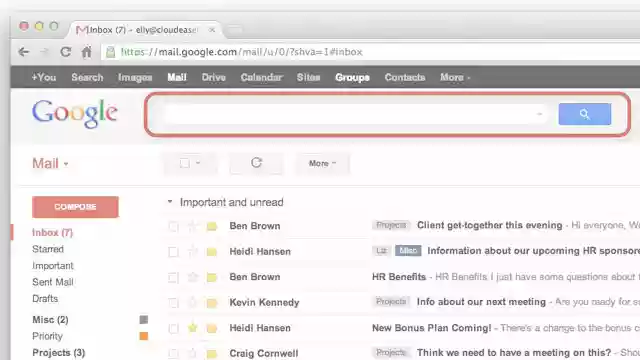640x360 pixels.
Task: Click the Google logo
Action: pyautogui.click(x=75, y=113)
